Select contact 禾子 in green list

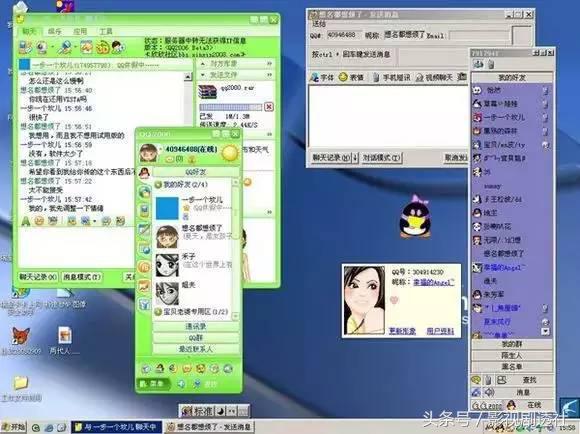[193, 264]
